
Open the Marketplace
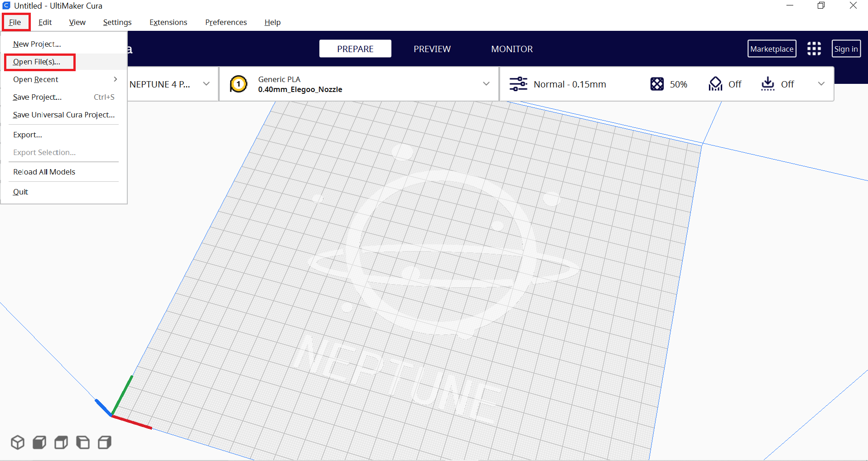(x=772, y=49)
